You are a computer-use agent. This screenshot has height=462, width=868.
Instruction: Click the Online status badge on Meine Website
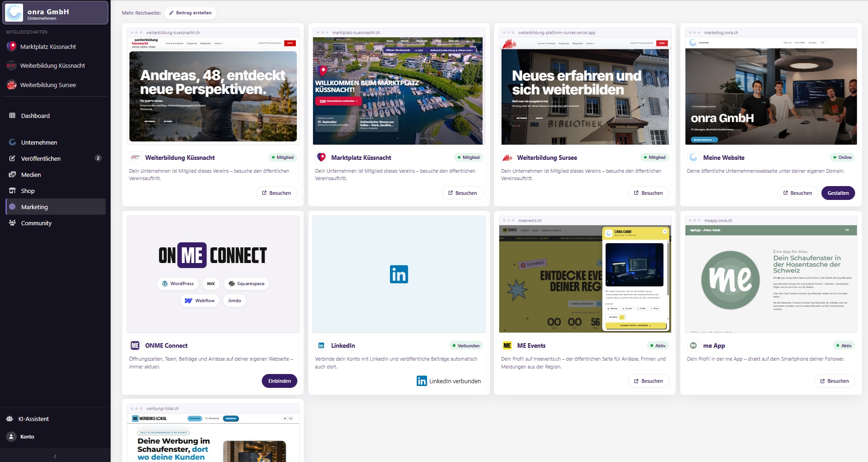point(842,158)
